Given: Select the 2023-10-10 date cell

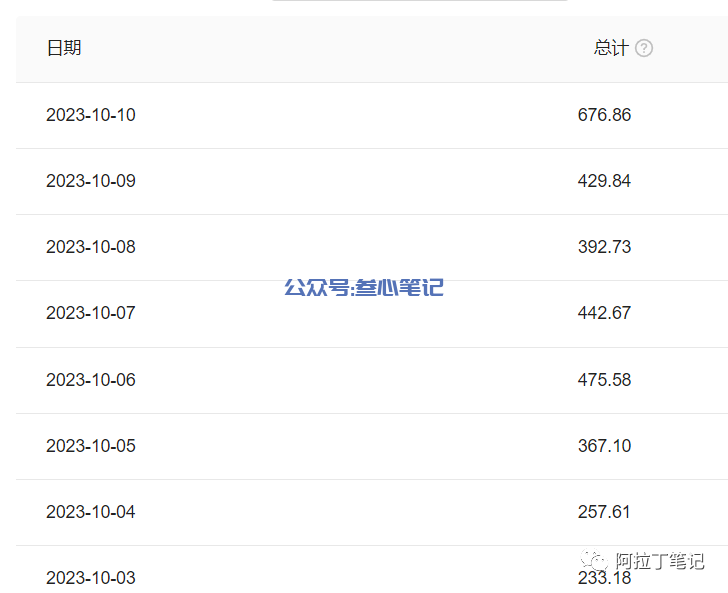Looking at the screenshot, I should (x=91, y=115).
